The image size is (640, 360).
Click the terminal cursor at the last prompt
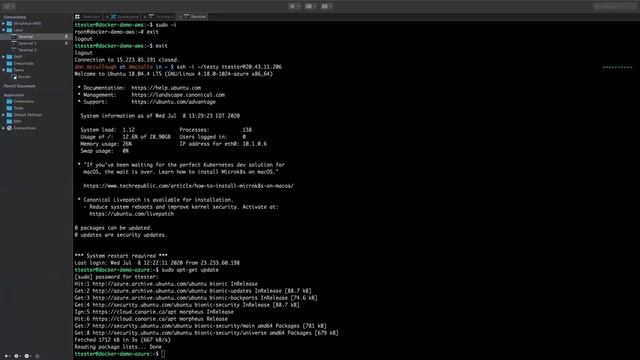click(163, 354)
